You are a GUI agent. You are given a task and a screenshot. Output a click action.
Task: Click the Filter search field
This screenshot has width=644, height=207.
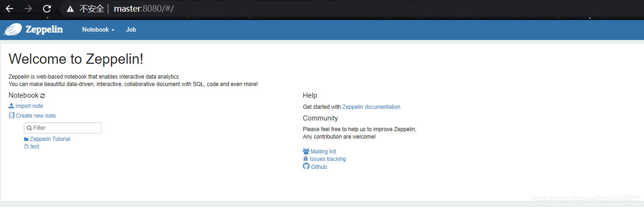pyautogui.click(x=62, y=128)
